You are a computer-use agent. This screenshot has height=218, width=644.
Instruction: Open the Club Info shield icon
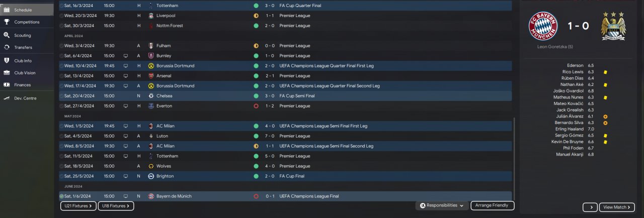(7, 60)
